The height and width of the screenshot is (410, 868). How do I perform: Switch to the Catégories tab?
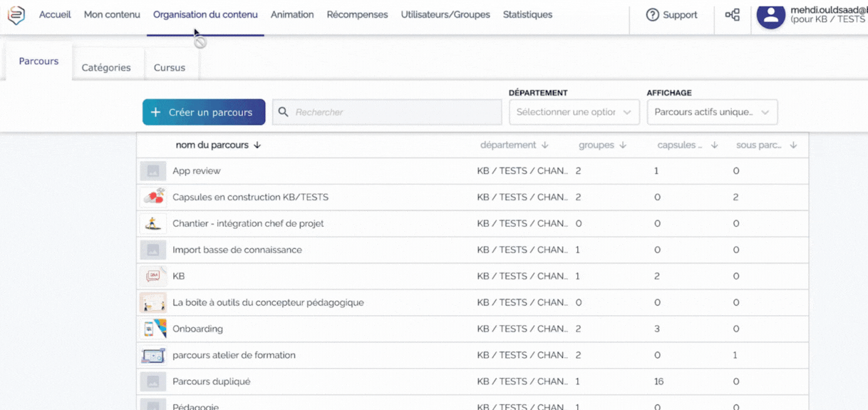106,68
